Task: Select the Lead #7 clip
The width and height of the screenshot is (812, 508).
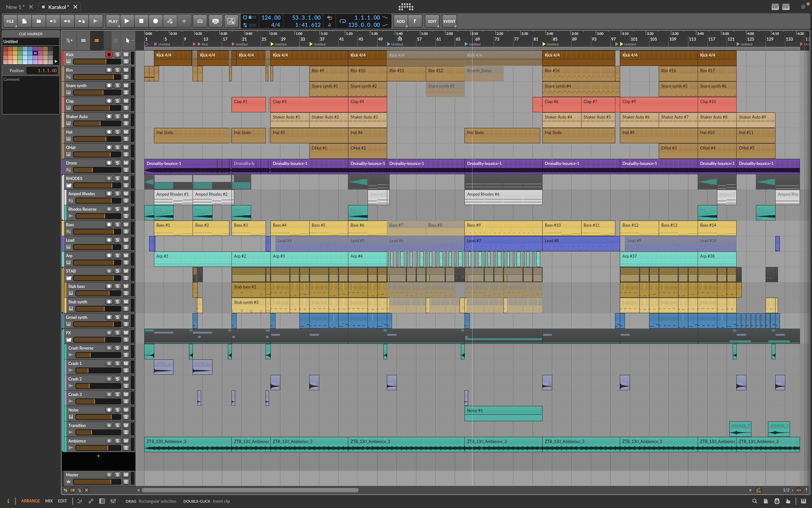Action: tap(503, 244)
